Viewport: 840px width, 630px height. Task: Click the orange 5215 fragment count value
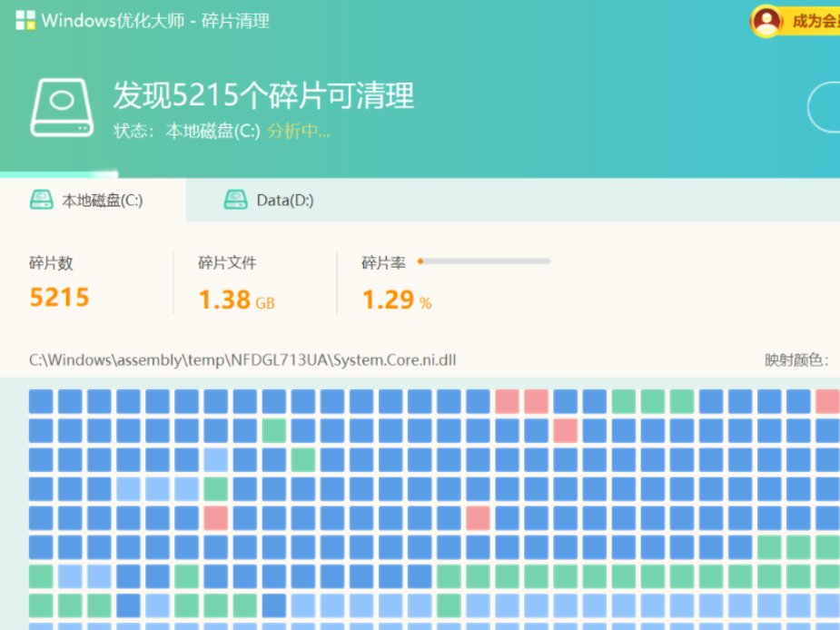click(59, 298)
